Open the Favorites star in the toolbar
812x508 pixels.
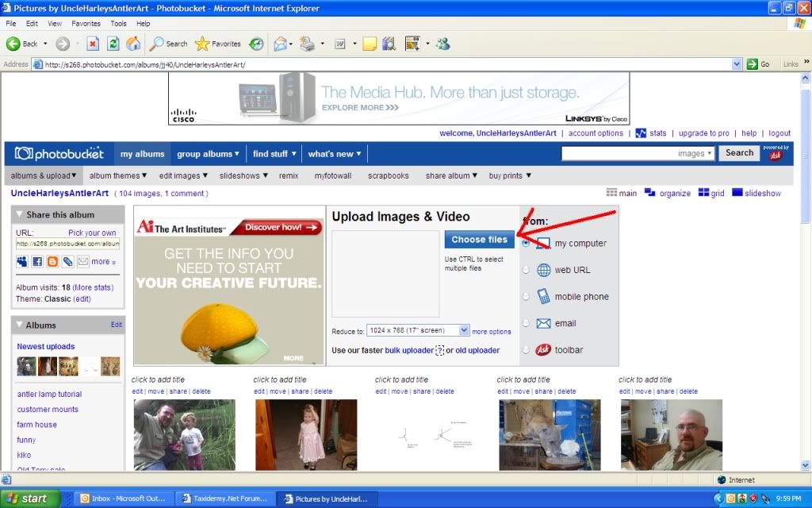[x=217, y=44]
